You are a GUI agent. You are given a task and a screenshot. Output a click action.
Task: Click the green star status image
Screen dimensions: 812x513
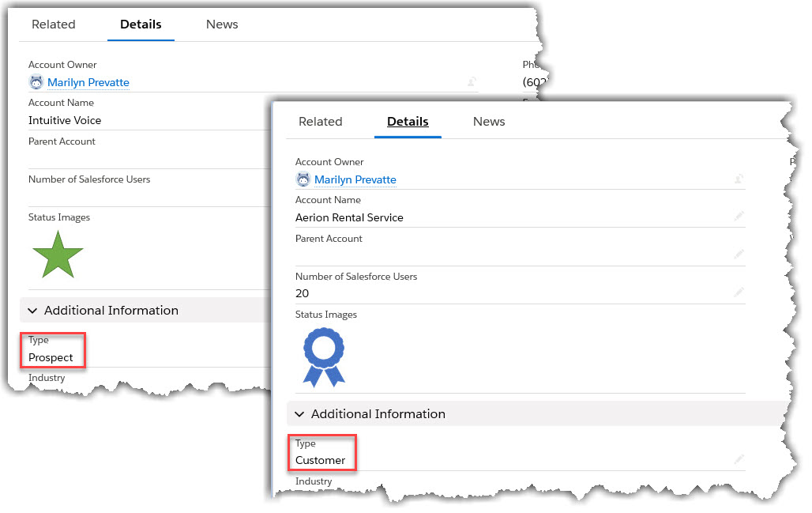pyautogui.click(x=58, y=255)
